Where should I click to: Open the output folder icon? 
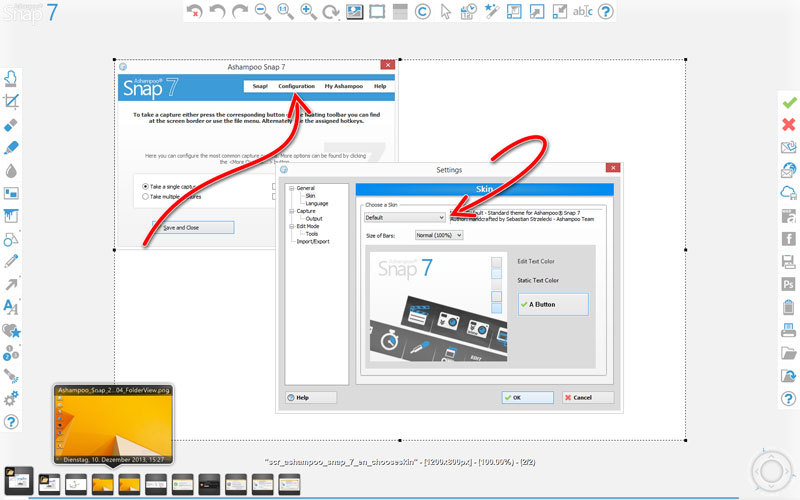tap(789, 353)
